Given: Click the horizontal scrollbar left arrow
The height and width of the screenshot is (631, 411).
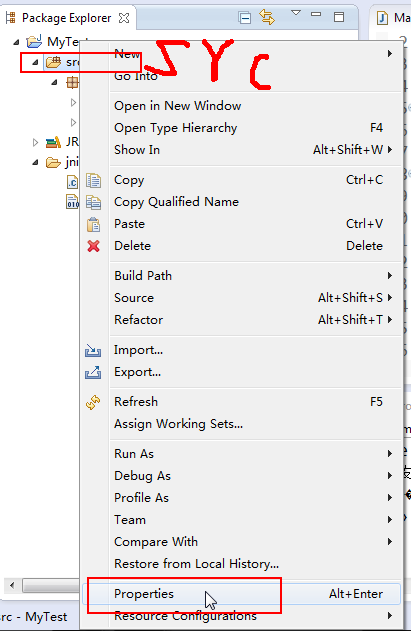Looking at the screenshot, I should coord(12,586).
